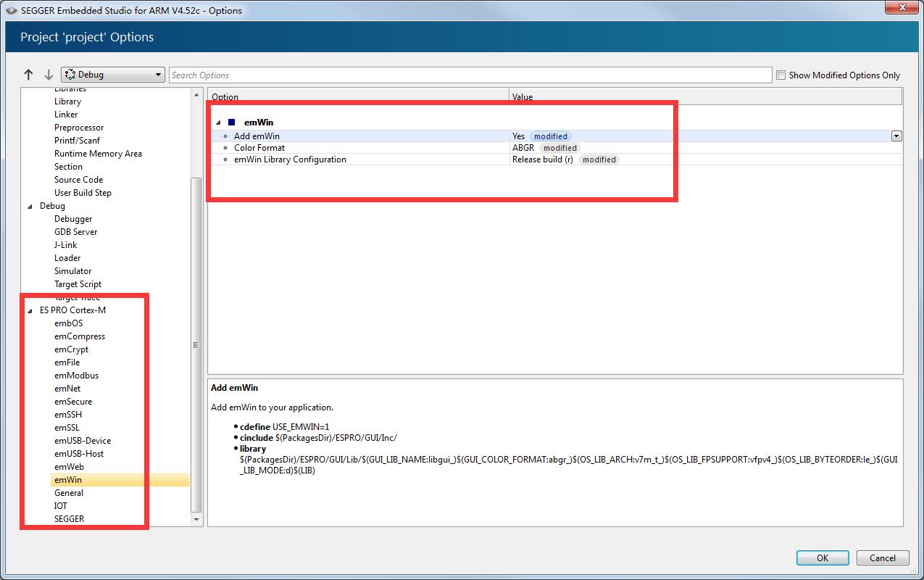The height and width of the screenshot is (580, 924).
Task: Click the tree scrollbar down arrow
Action: click(x=196, y=520)
